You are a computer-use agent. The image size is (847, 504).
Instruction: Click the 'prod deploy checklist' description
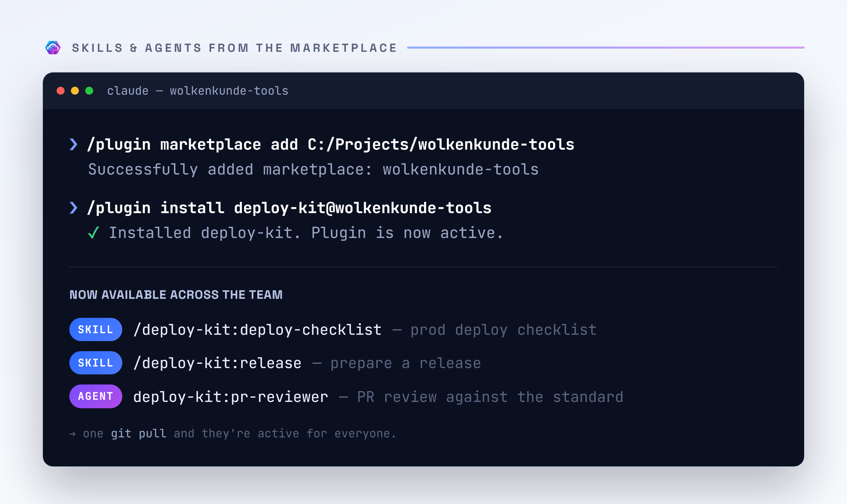[503, 330]
